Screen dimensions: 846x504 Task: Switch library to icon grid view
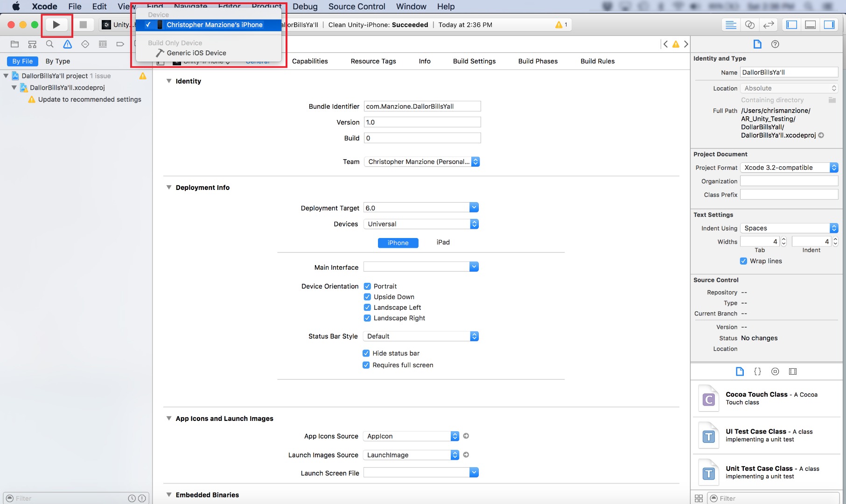click(x=699, y=498)
